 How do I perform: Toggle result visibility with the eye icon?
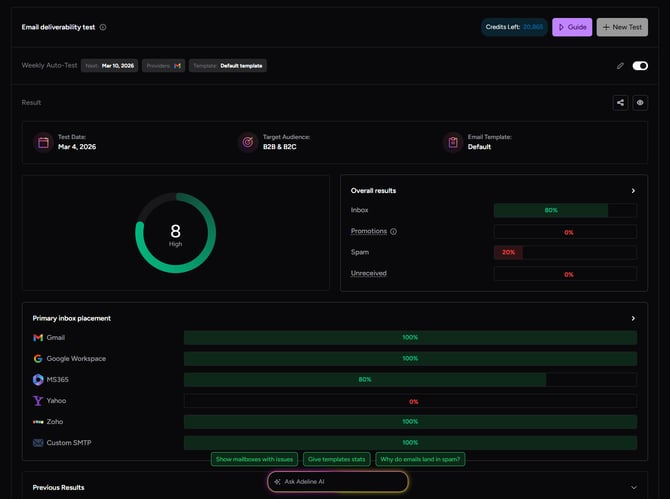pyautogui.click(x=640, y=102)
